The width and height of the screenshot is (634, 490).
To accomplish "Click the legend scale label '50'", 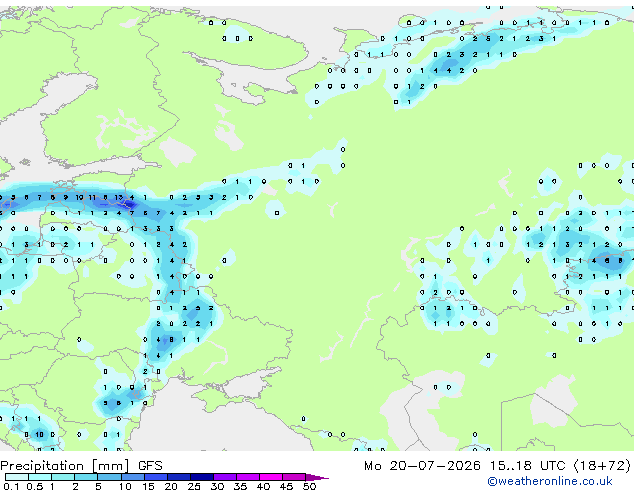I will click(310, 486).
